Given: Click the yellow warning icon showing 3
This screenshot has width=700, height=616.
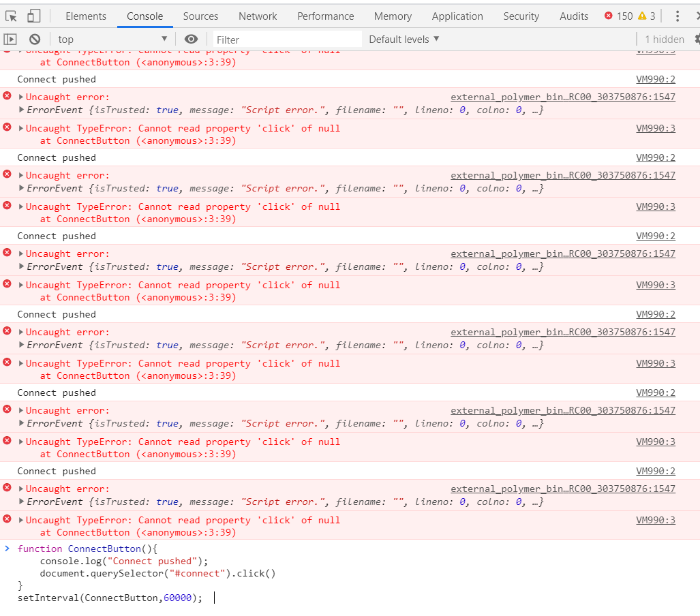Looking at the screenshot, I should (642, 16).
